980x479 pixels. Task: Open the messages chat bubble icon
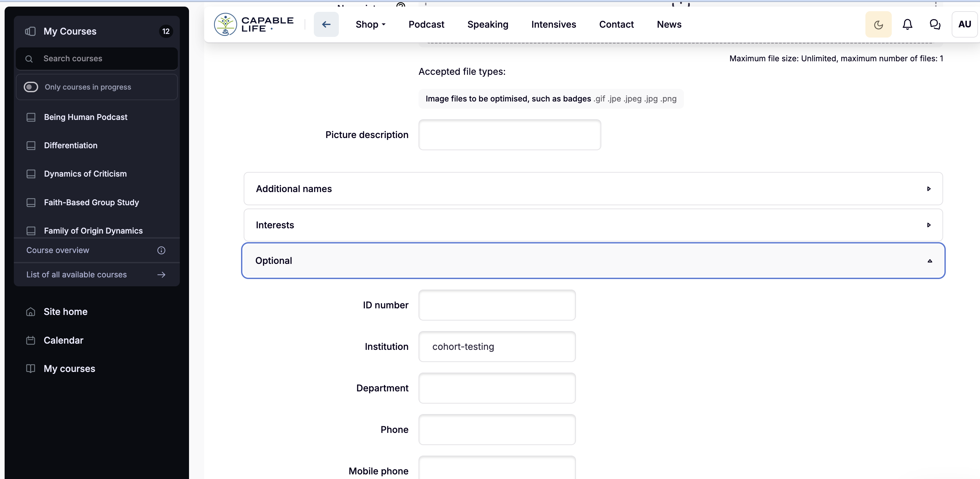935,24
